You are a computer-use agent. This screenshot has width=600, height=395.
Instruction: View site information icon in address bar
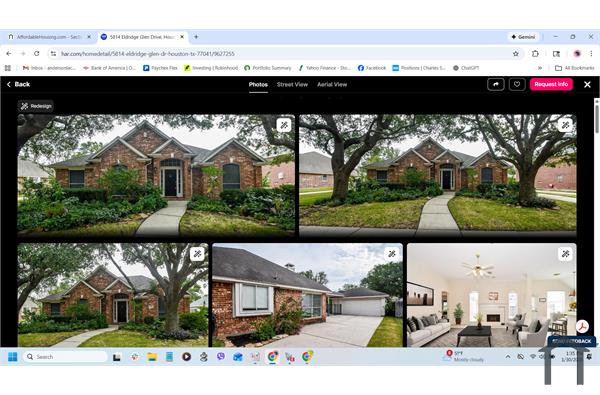tap(54, 54)
